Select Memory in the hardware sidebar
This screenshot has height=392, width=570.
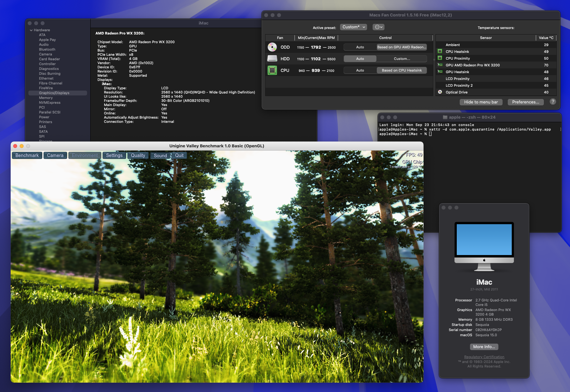(46, 98)
